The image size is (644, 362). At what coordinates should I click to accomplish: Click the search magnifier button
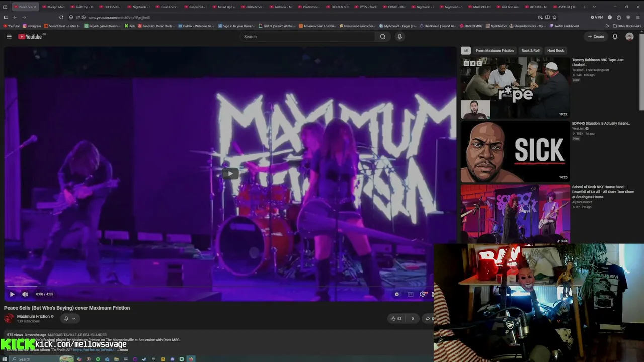coord(383,37)
